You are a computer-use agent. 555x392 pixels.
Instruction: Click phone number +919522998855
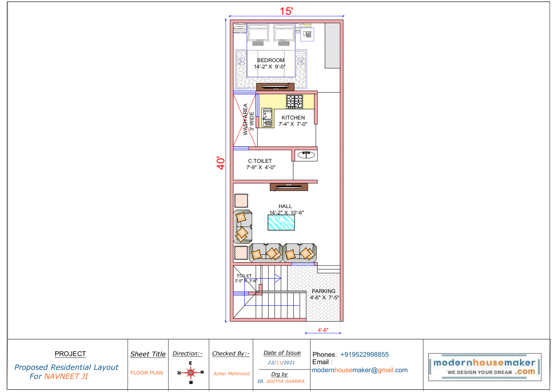[364, 354]
